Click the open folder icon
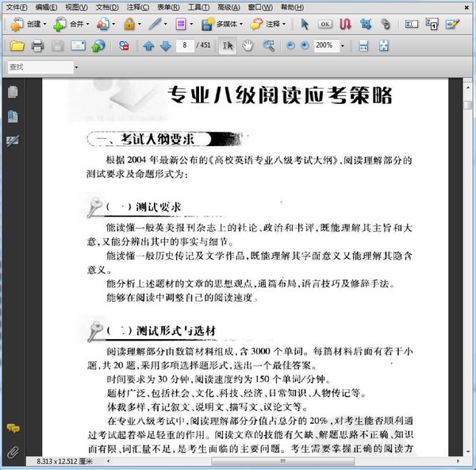Image resolution: width=476 pixels, height=470 pixels. point(17,46)
